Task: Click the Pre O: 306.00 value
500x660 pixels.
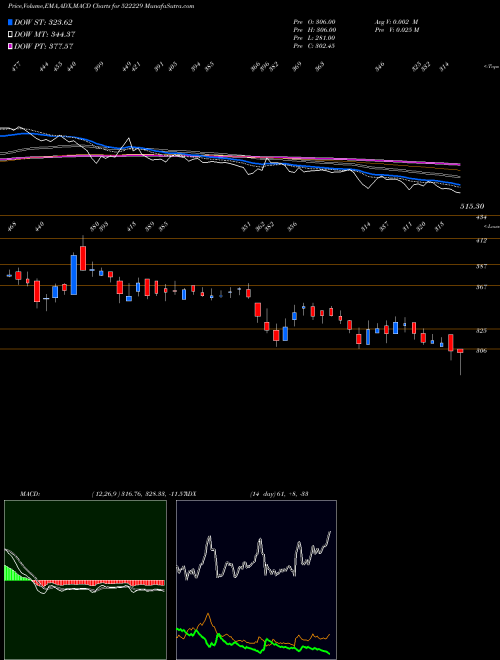Action: click(x=314, y=21)
